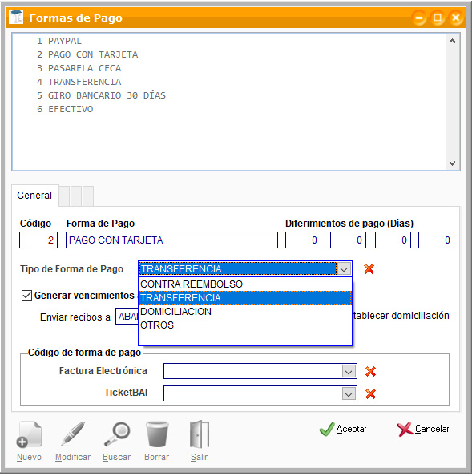Clear Factura Electrónica with red X icon
This screenshot has width=472, height=476.
[370, 371]
